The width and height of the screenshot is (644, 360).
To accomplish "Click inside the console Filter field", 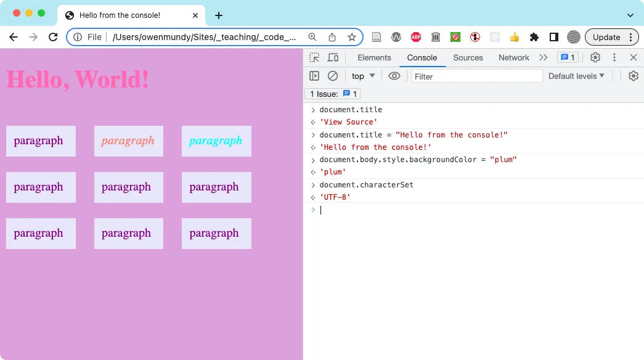I will tap(476, 75).
